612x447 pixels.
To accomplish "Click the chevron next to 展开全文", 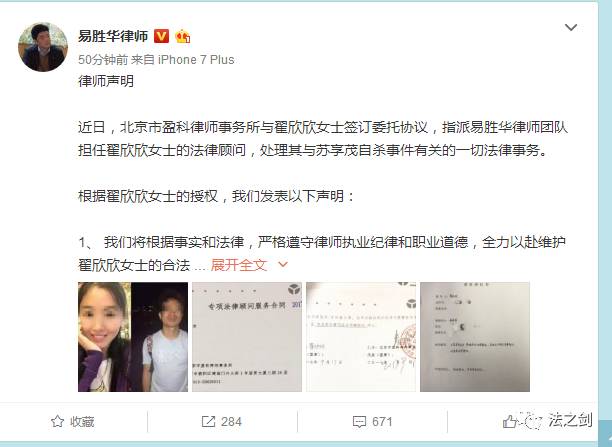I will pos(283,265).
